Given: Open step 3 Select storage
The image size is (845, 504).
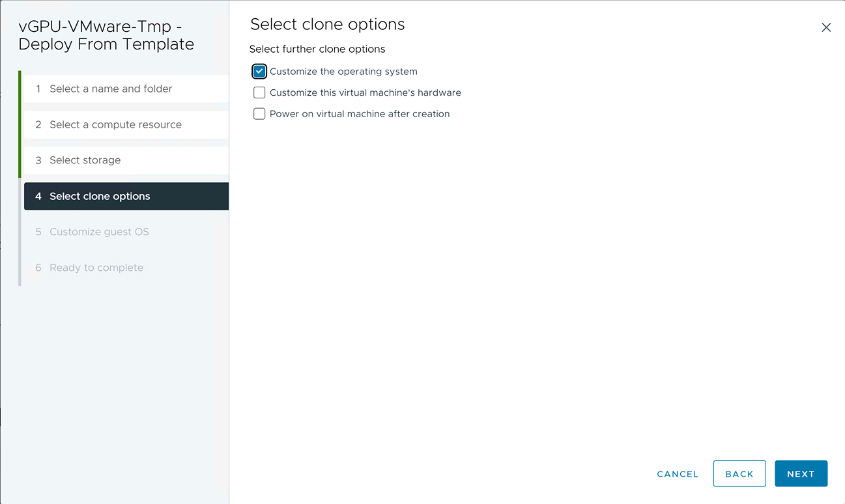Looking at the screenshot, I should click(x=85, y=160).
